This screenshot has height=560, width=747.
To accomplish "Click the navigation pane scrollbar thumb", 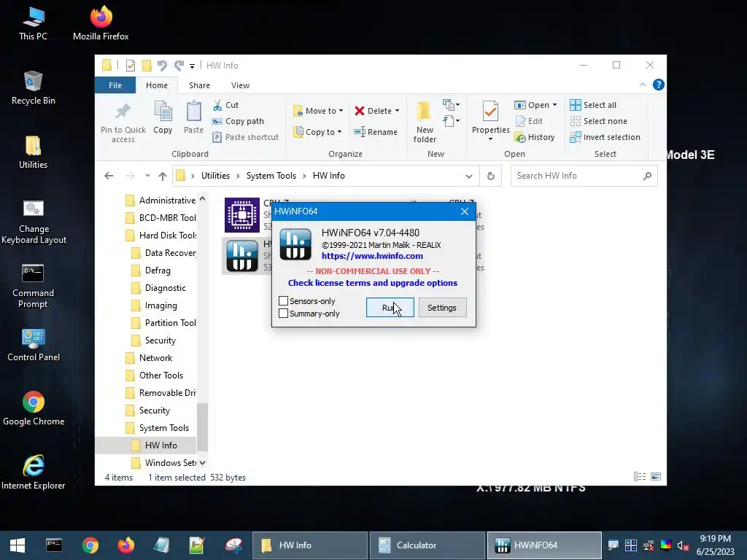I will click(203, 427).
